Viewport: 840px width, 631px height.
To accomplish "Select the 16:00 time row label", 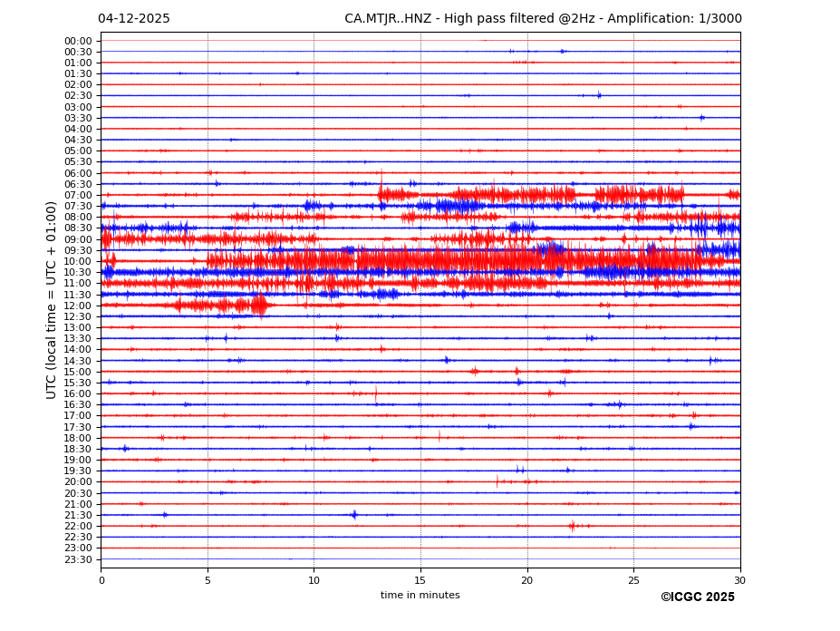I will tap(78, 393).
